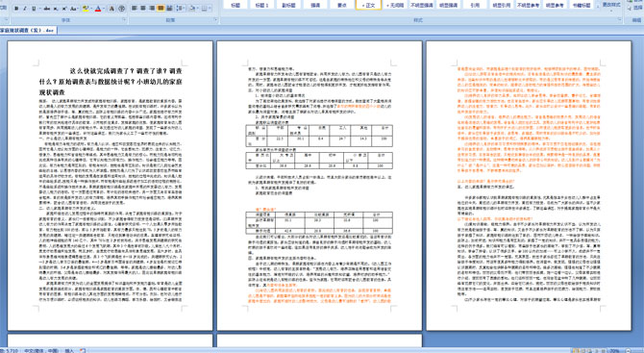Toggle italic formatting button
The image size is (644, 353).
click(x=25, y=9)
